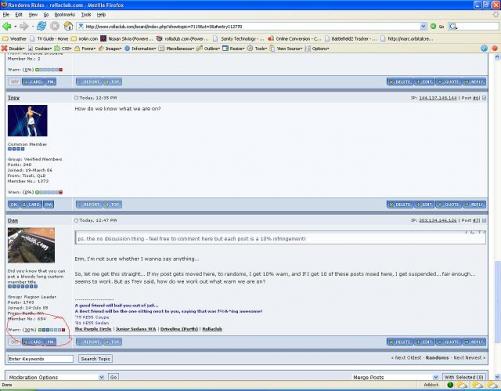Reload the page with the refresh icon
501x391 pixels.
click(42, 26)
